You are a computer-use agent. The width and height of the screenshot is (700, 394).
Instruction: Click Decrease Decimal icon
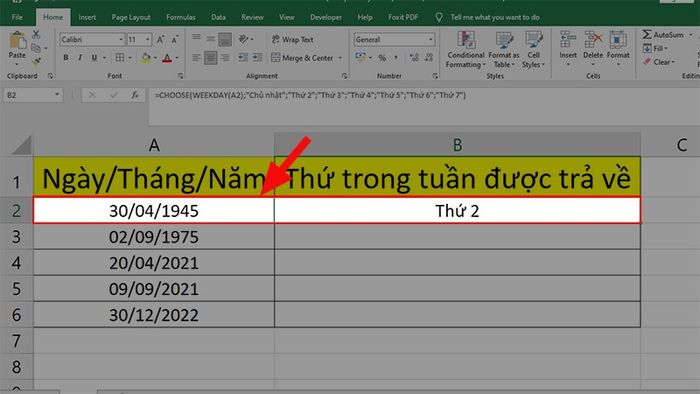429,58
